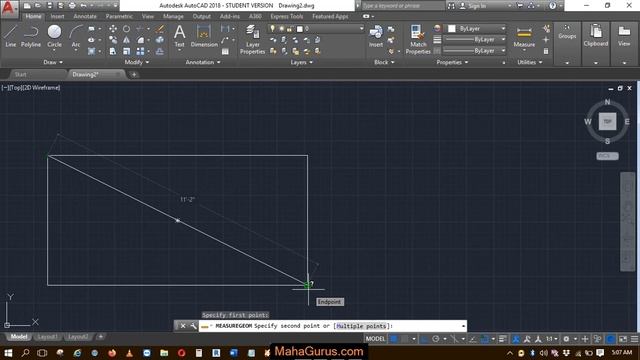Image resolution: width=640 pixels, height=360 pixels.
Task: Toggle isolate objects in status bar
Action: 598,339
